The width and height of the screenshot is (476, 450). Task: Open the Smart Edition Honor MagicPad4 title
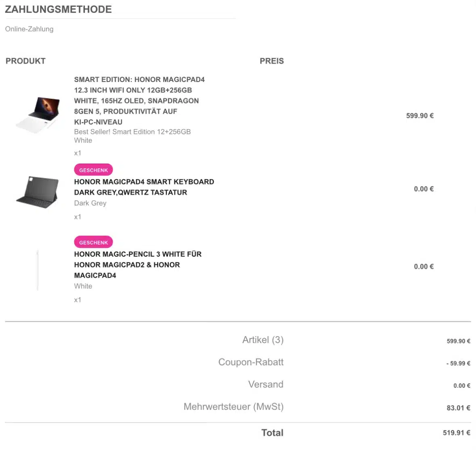139,101
